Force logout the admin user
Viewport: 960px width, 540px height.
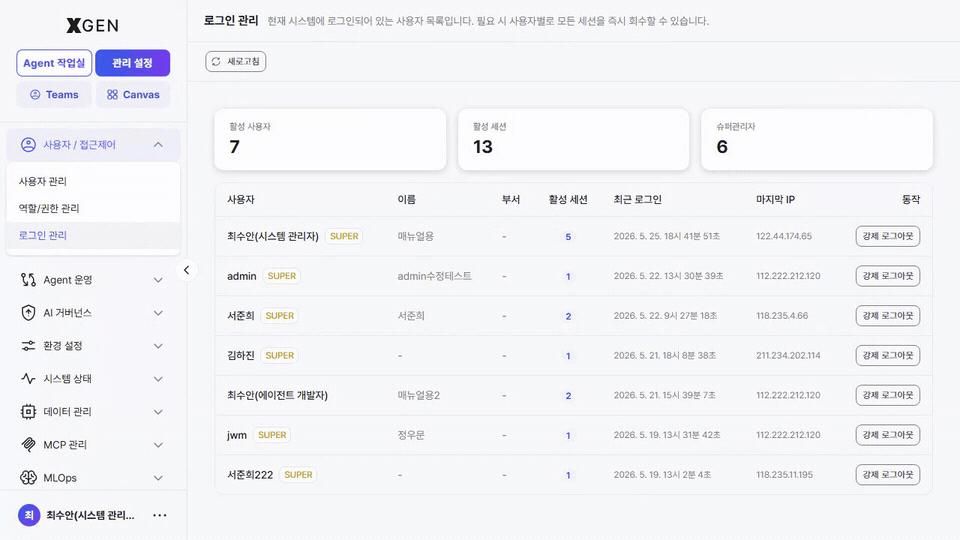coord(888,276)
